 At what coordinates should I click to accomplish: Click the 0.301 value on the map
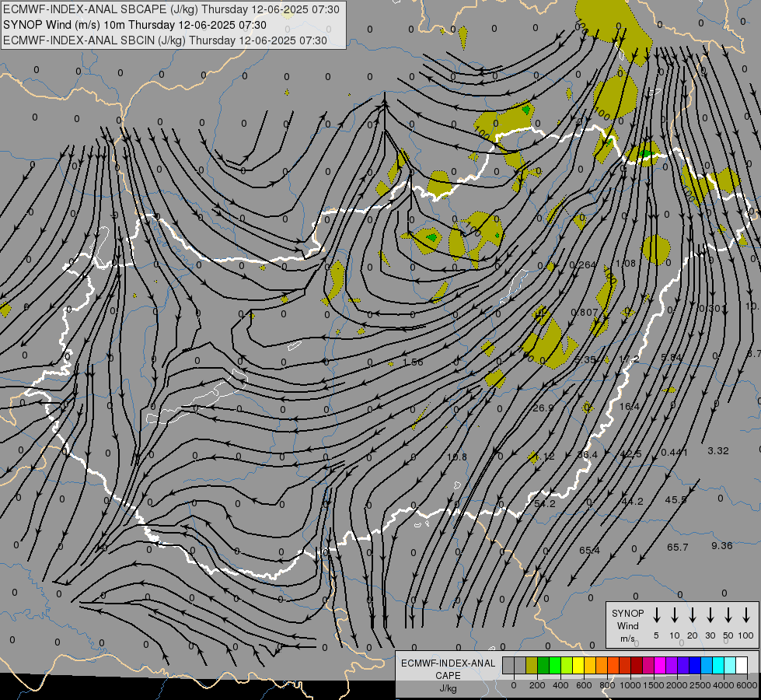click(711, 309)
